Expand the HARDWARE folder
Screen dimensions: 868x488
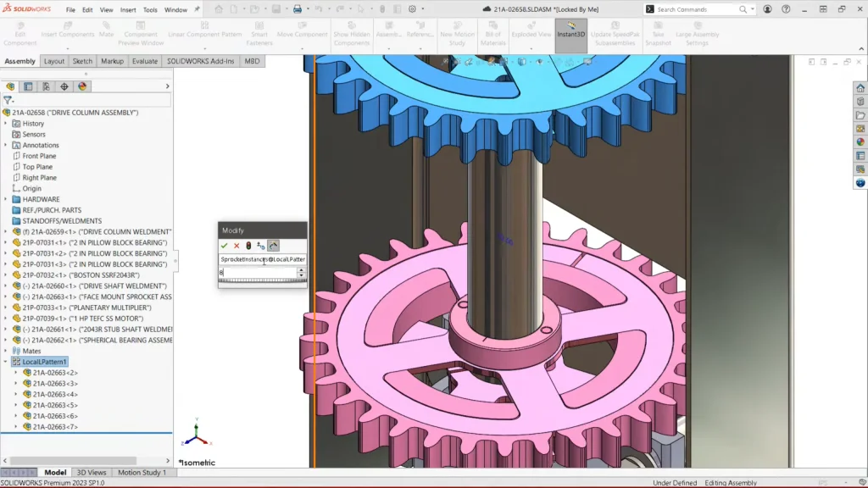[x=7, y=198]
